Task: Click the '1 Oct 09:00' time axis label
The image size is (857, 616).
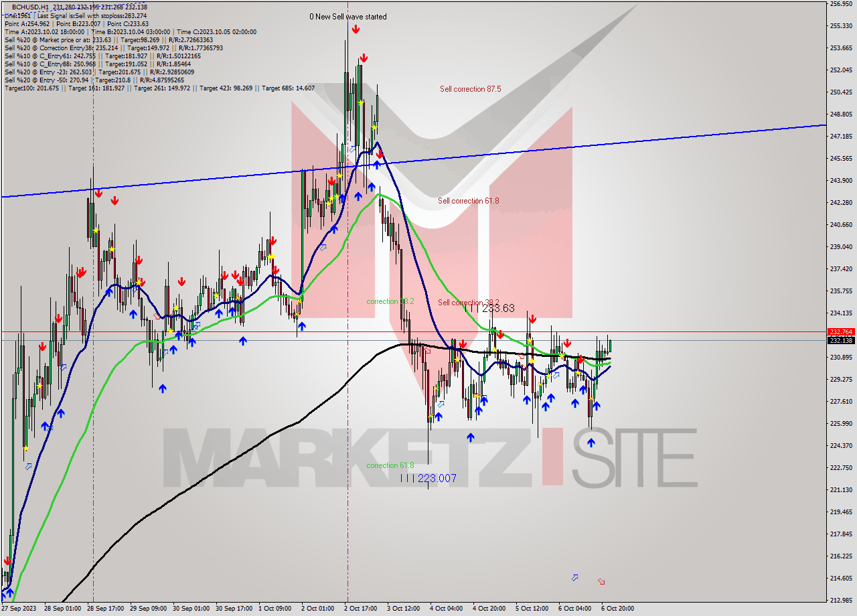Action: 275,609
